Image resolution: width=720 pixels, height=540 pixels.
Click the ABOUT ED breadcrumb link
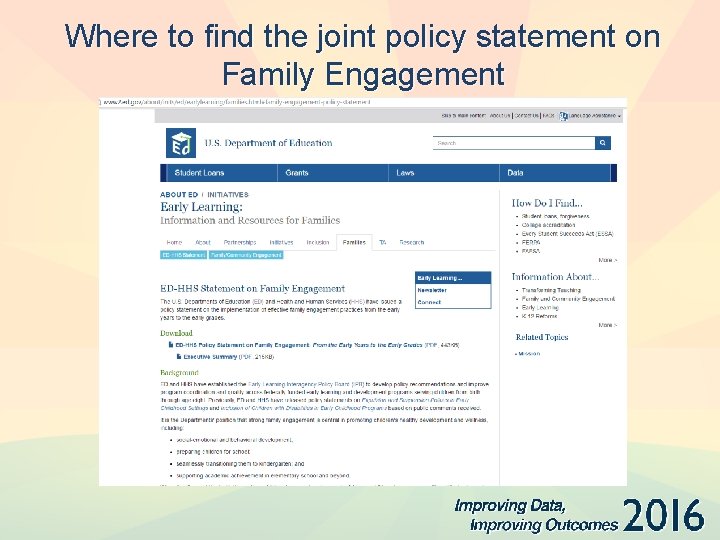tap(179, 195)
